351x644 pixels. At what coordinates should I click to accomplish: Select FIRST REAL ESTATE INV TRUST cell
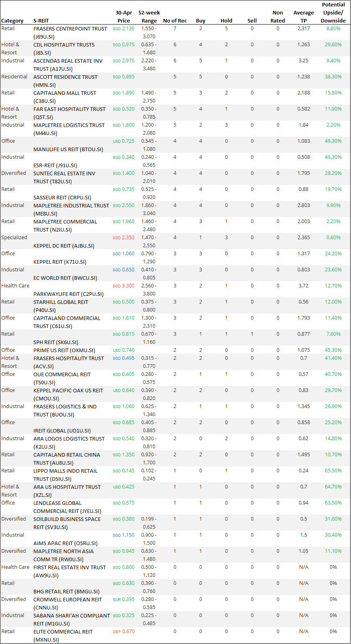click(70, 571)
